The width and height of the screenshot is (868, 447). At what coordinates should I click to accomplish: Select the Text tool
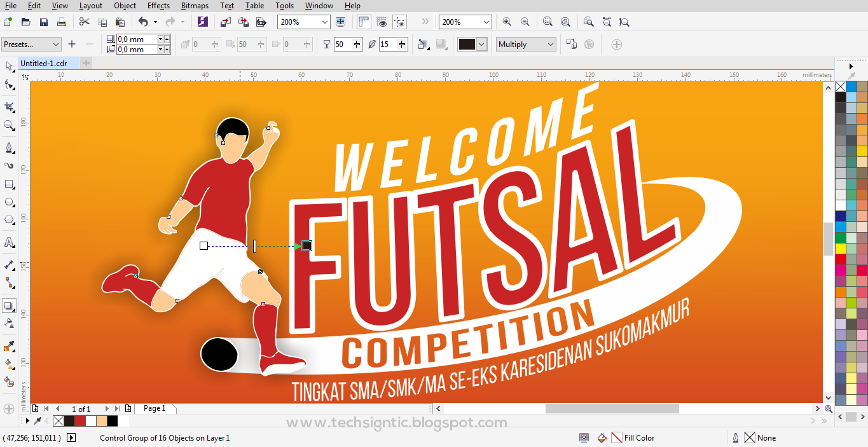click(9, 242)
